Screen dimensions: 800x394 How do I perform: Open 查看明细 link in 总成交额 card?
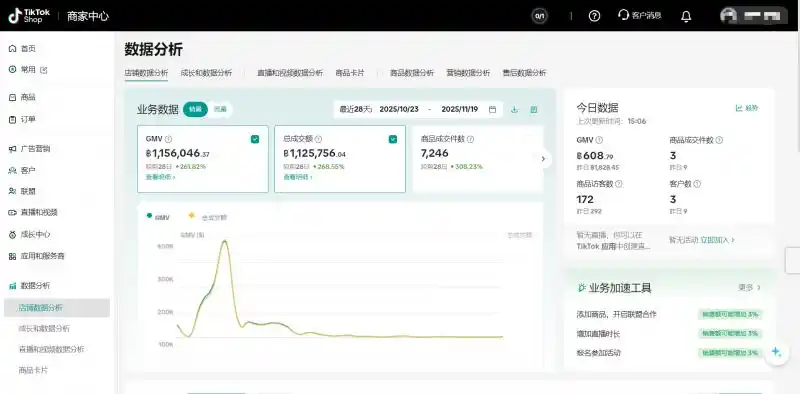point(298,177)
